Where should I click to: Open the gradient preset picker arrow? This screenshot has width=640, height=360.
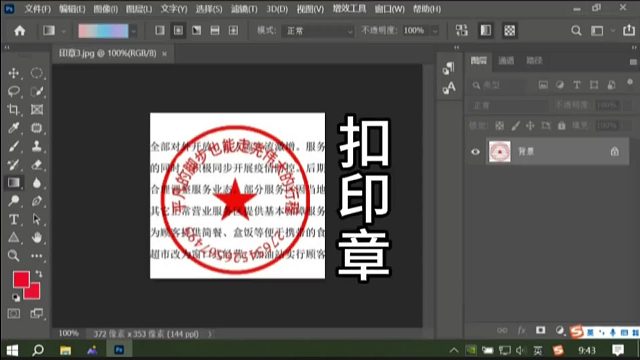tap(133, 31)
